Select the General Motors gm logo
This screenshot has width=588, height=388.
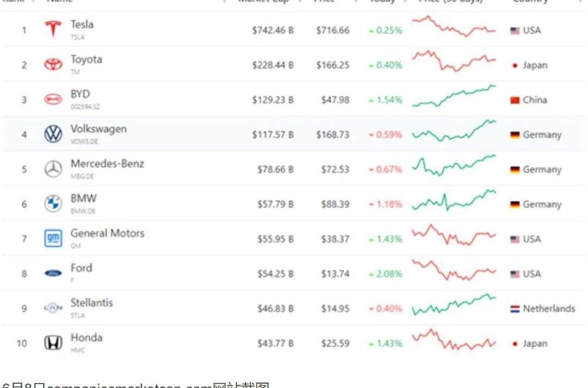click(53, 239)
